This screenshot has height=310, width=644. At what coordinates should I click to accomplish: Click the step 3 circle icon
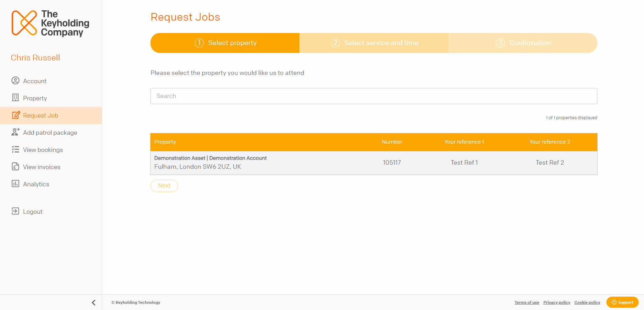pyautogui.click(x=500, y=43)
